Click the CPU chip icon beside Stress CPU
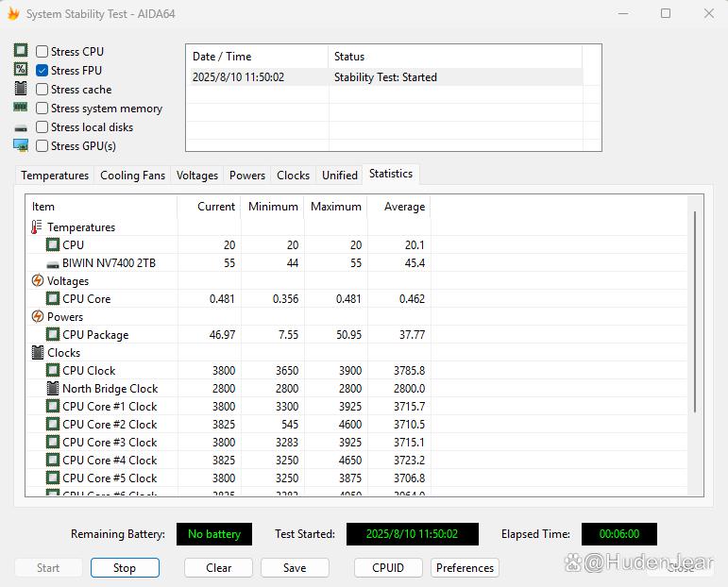728x587 pixels. pyautogui.click(x=21, y=51)
